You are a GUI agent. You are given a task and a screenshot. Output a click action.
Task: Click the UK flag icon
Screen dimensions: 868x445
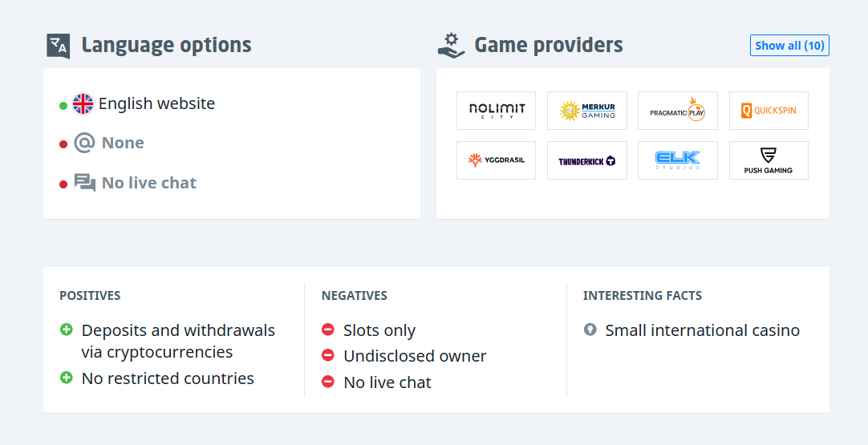tap(83, 103)
